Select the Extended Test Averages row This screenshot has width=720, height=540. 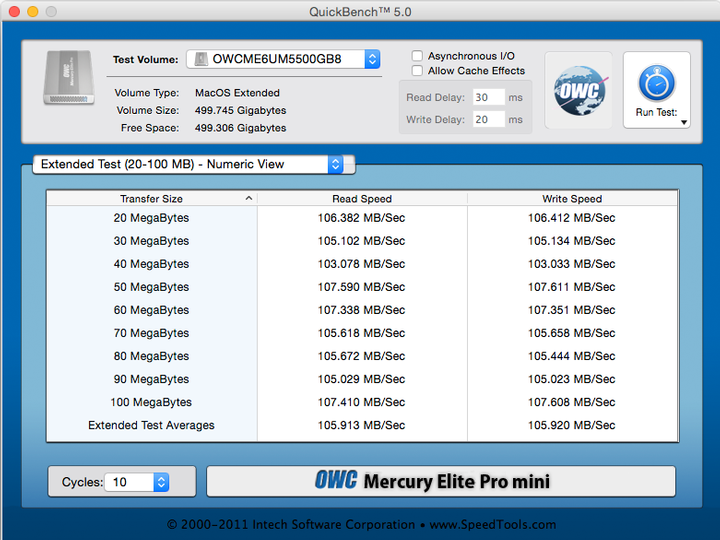click(x=362, y=426)
